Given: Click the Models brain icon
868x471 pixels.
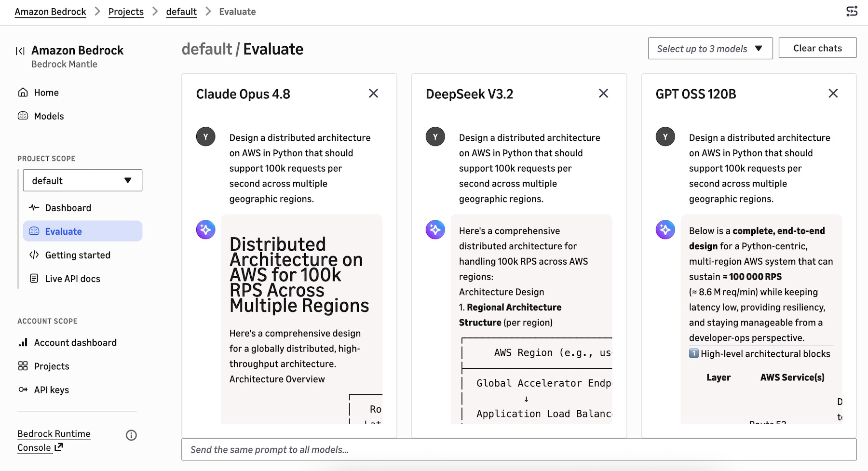Looking at the screenshot, I should click(23, 116).
